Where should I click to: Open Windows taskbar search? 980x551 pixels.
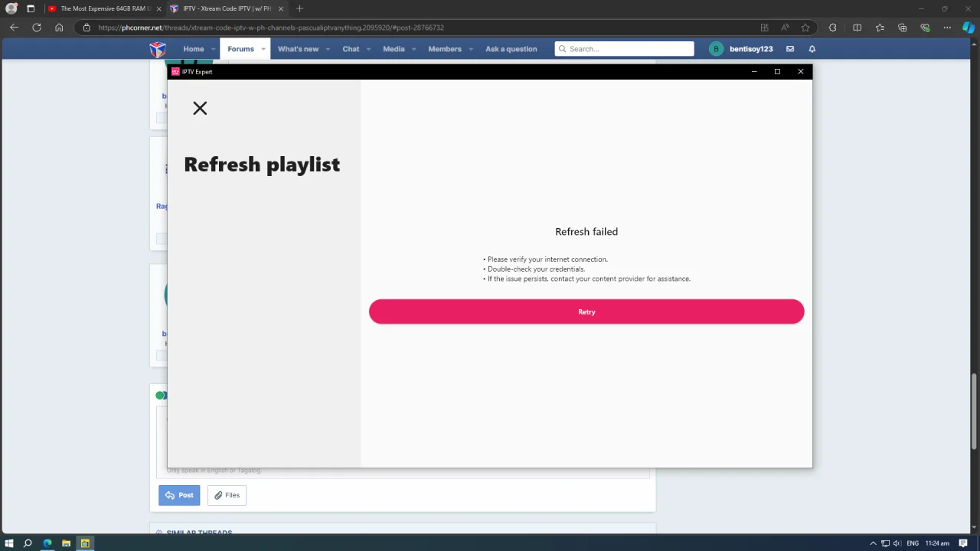coord(28,543)
